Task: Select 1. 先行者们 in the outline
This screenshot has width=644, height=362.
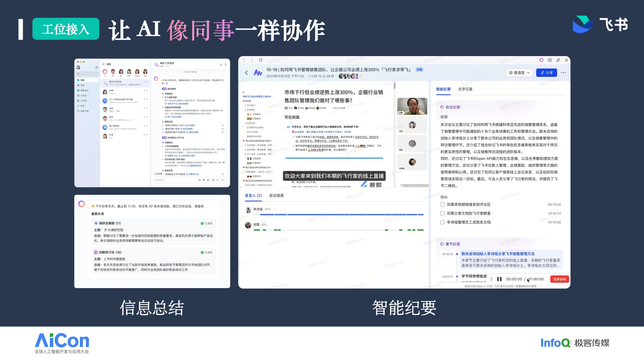Action: pos(250,105)
